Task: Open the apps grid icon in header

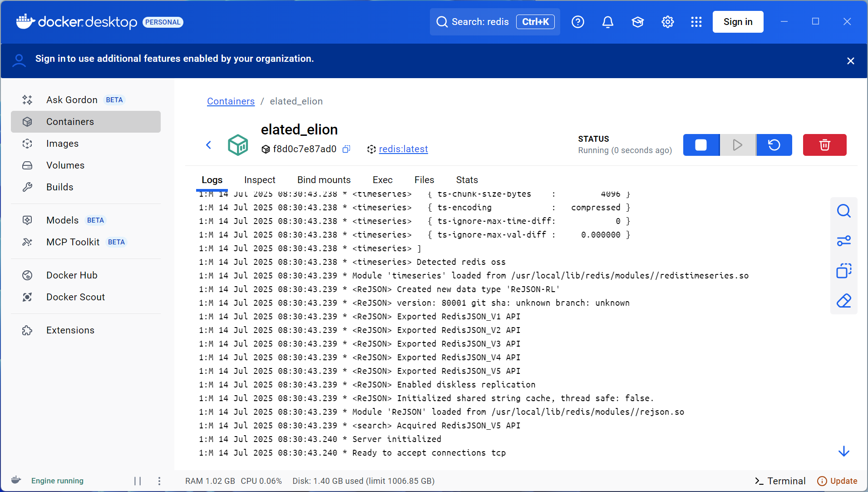Action: [x=696, y=22]
